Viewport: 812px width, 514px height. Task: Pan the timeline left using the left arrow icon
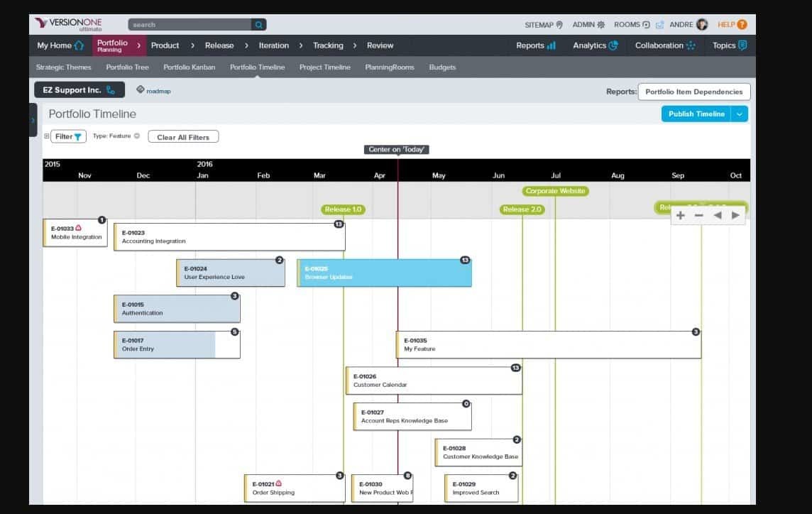[x=717, y=215]
